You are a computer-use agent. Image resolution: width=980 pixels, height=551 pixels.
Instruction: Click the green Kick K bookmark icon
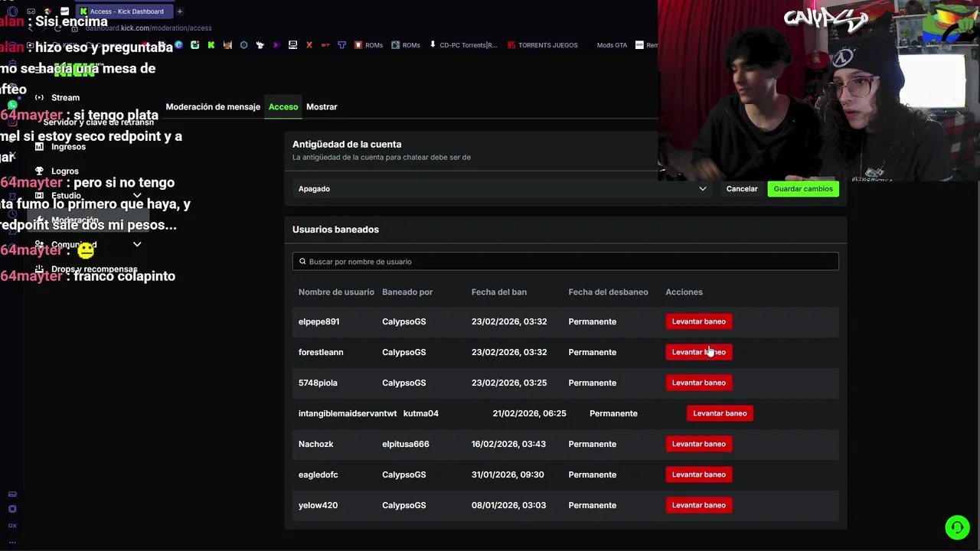pos(211,45)
